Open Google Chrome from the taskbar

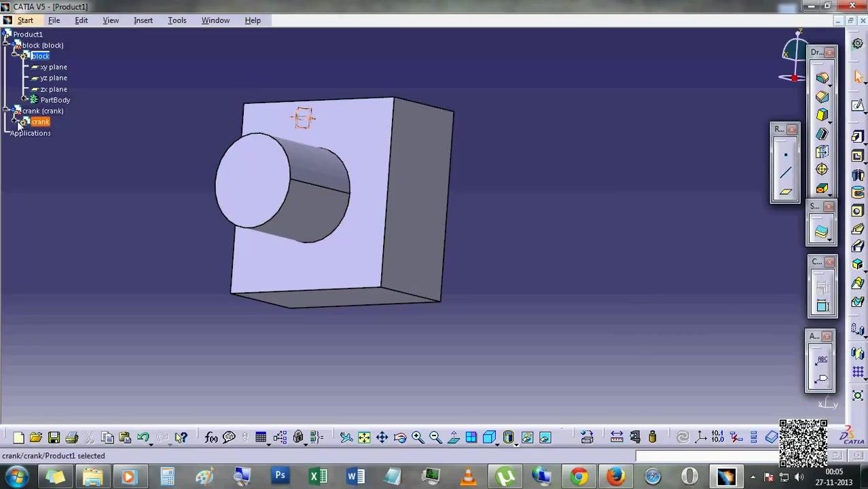click(x=579, y=476)
